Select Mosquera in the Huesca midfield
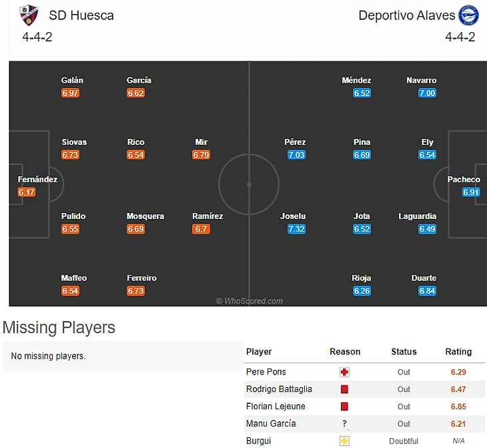 point(145,216)
